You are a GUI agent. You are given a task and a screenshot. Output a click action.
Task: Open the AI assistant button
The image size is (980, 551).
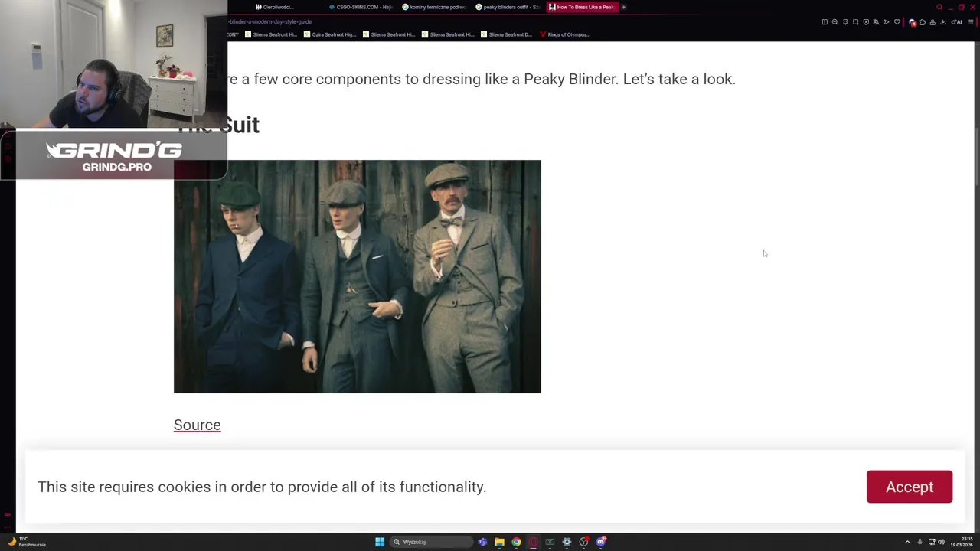956,22
